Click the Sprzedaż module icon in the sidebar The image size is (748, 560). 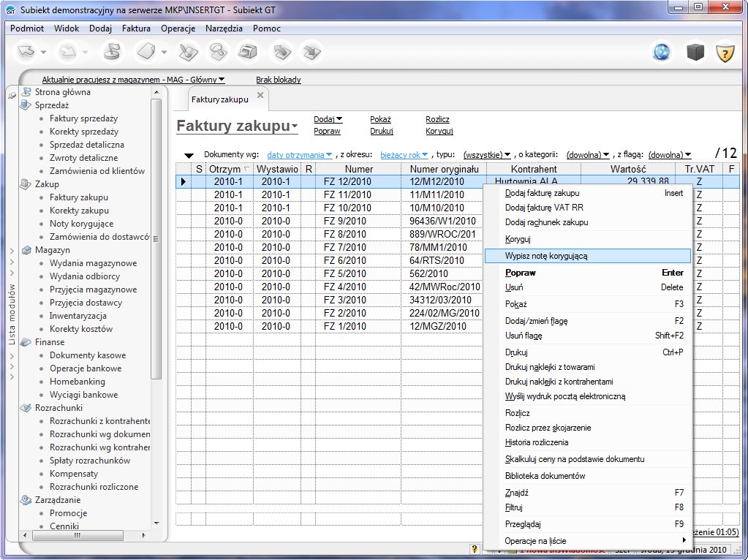(27, 105)
